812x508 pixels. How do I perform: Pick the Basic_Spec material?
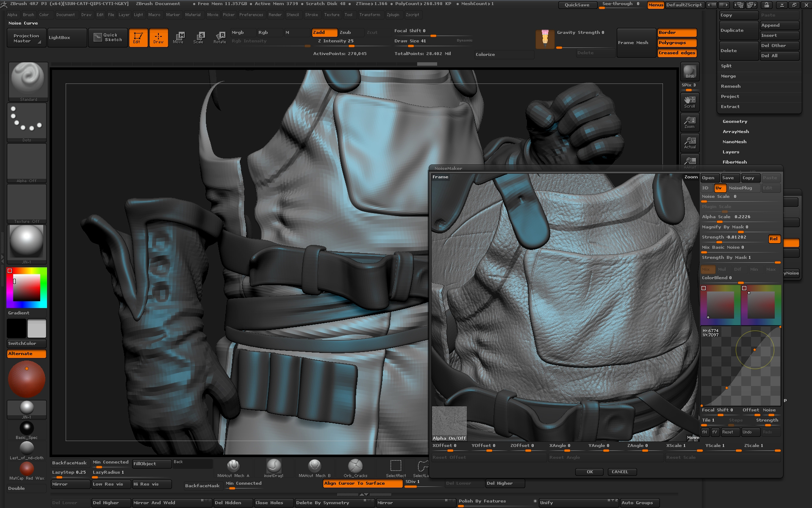pyautogui.click(x=26, y=430)
